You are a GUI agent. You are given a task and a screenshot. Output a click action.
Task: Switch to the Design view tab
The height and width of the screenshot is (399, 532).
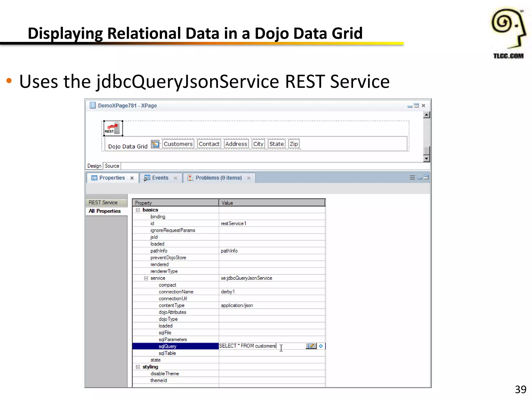94,166
